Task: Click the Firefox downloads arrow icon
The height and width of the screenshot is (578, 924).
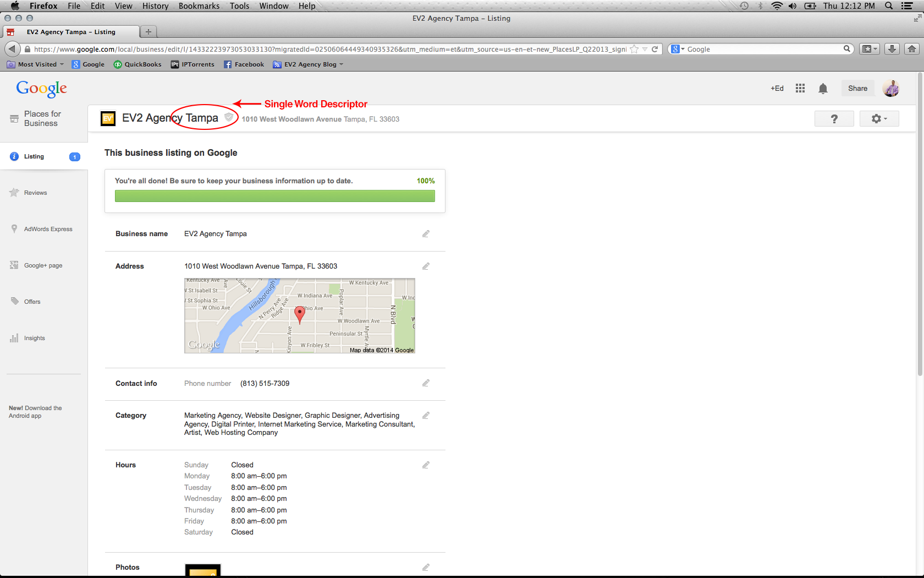Action: pos(892,49)
